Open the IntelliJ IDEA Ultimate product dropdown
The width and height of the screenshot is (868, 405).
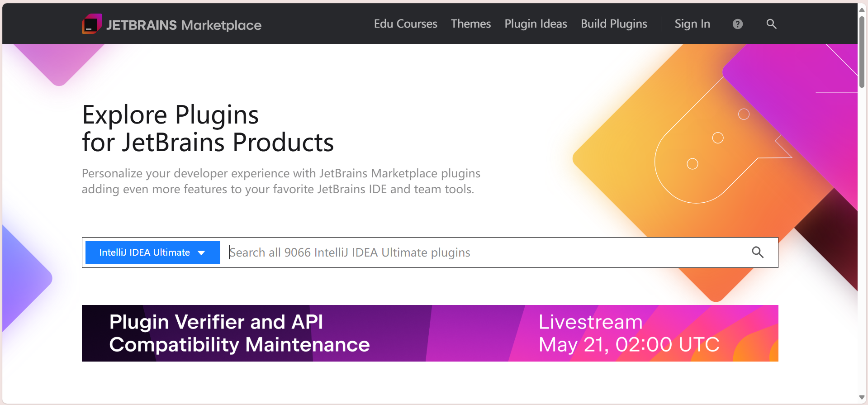pos(153,253)
